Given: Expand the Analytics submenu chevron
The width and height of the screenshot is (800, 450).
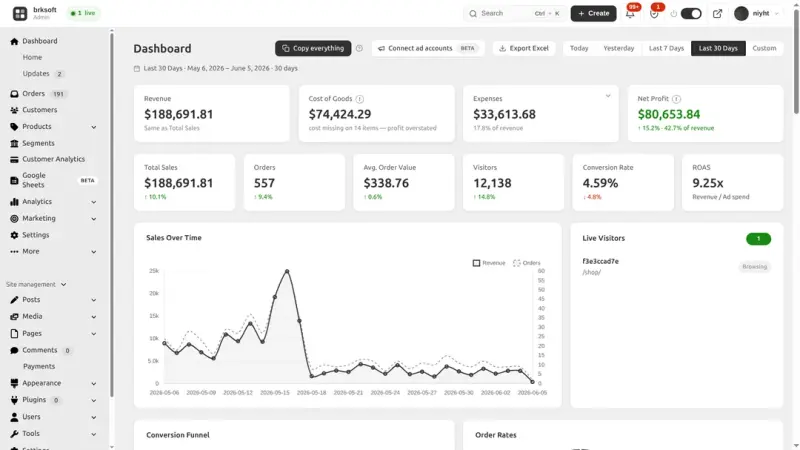Looking at the screenshot, I should point(94,202).
